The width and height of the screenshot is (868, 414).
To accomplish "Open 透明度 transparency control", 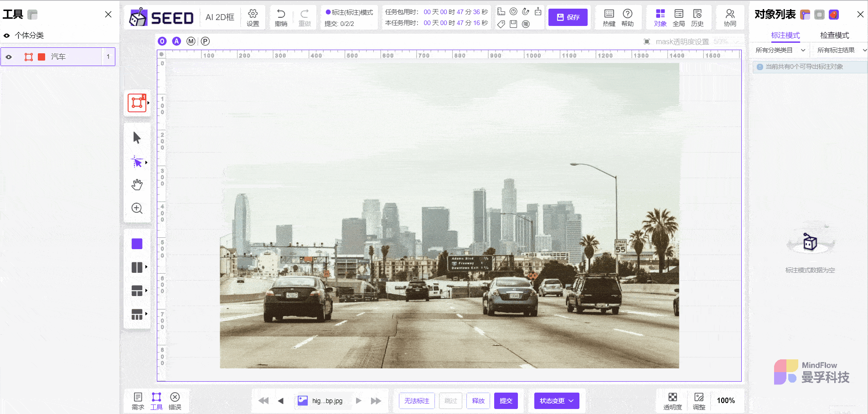I will (672, 401).
